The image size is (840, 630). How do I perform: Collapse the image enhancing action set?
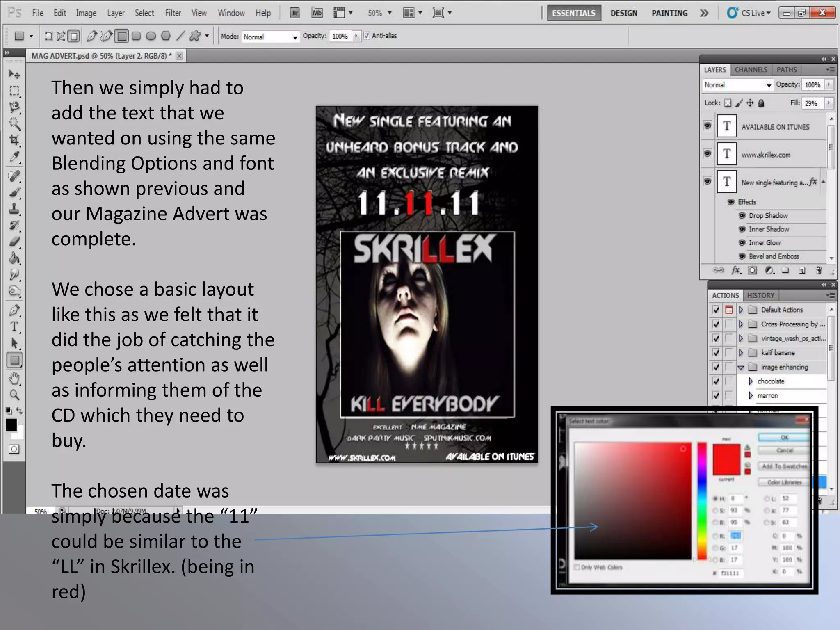point(741,367)
